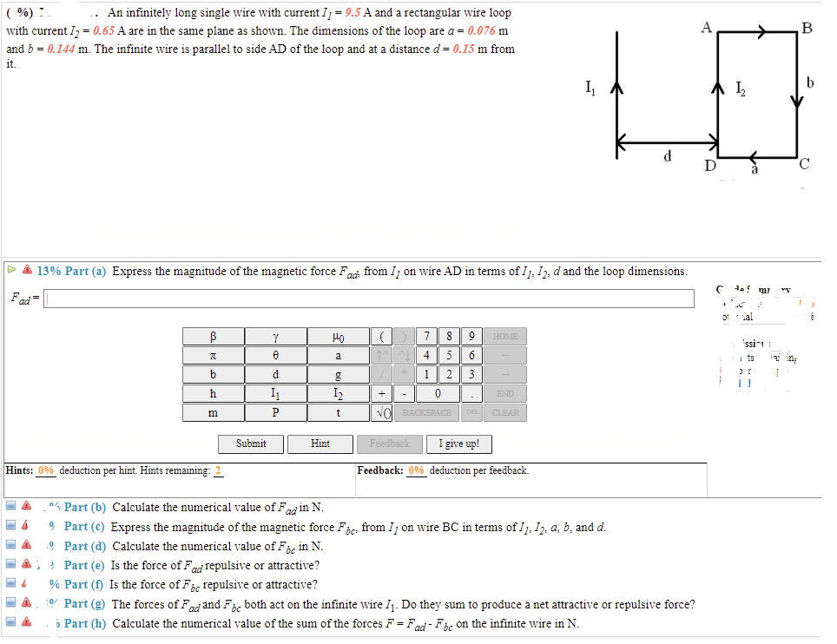Insert the π symbol from the equation palette
The height and width of the screenshot is (644, 837).
[213, 355]
